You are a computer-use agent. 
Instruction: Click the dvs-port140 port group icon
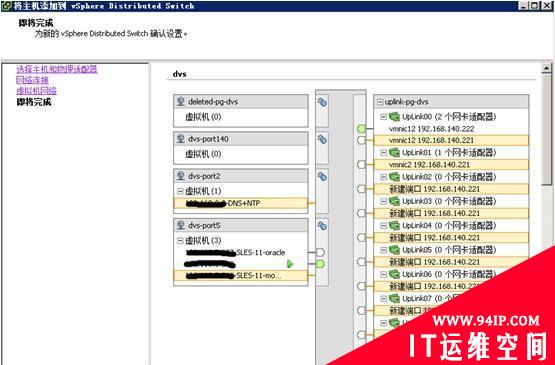(x=181, y=139)
